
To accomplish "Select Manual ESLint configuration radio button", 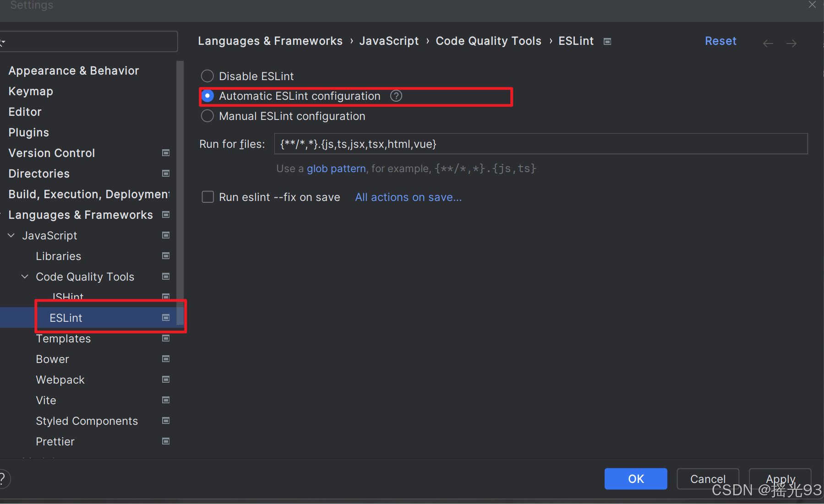I will click(207, 116).
